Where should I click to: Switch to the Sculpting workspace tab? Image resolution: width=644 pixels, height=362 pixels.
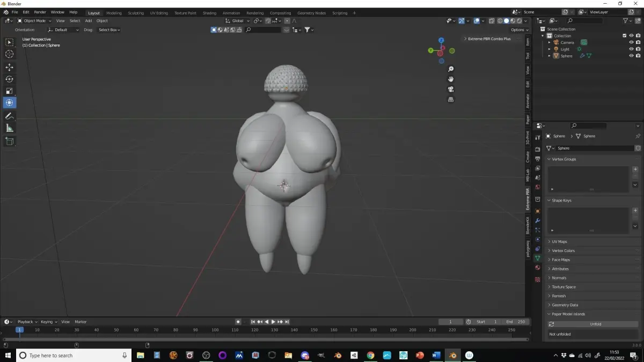pos(136,13)
